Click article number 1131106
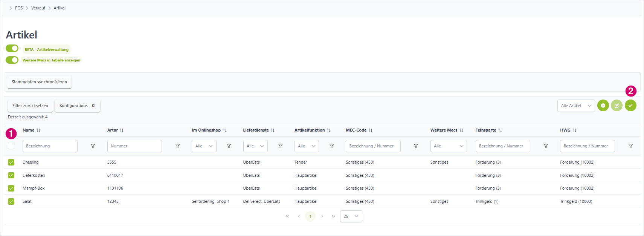Image resolution: width=644 pixels, height=236 pixels. pos(115,188)
